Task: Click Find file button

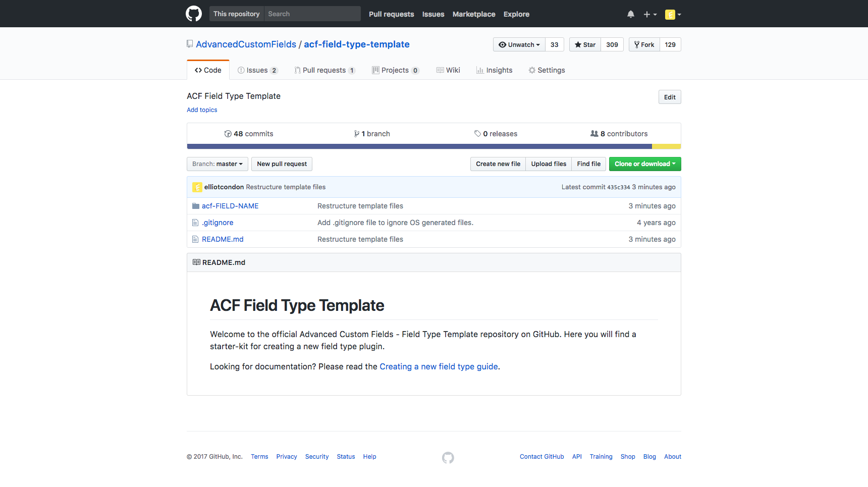Action: coord(589,164)
